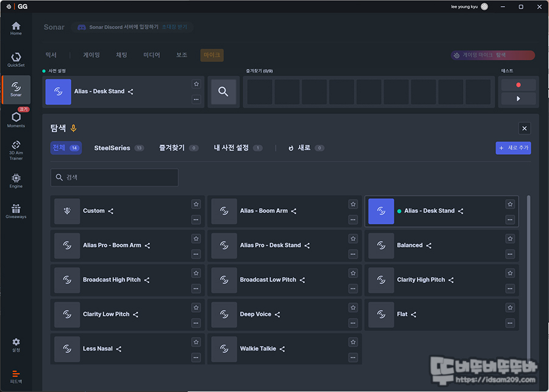Switch to the 믹서 tab
The image size is (549, 392).
[x=51, y=55]
